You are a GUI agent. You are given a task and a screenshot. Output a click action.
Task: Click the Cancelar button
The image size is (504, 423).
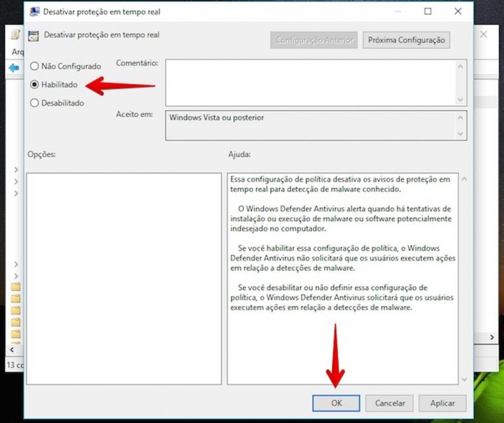point(389,403)
